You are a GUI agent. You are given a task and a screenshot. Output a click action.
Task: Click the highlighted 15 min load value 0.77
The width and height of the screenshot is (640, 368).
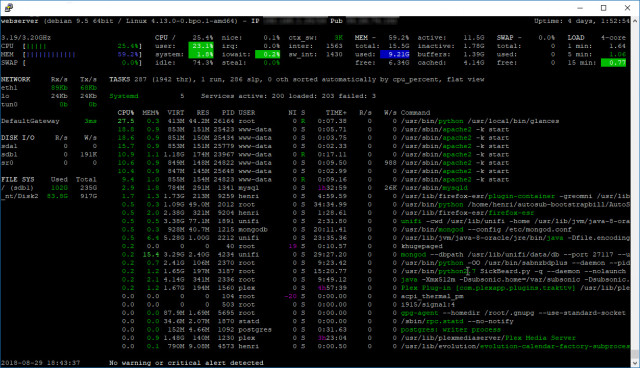613,63
